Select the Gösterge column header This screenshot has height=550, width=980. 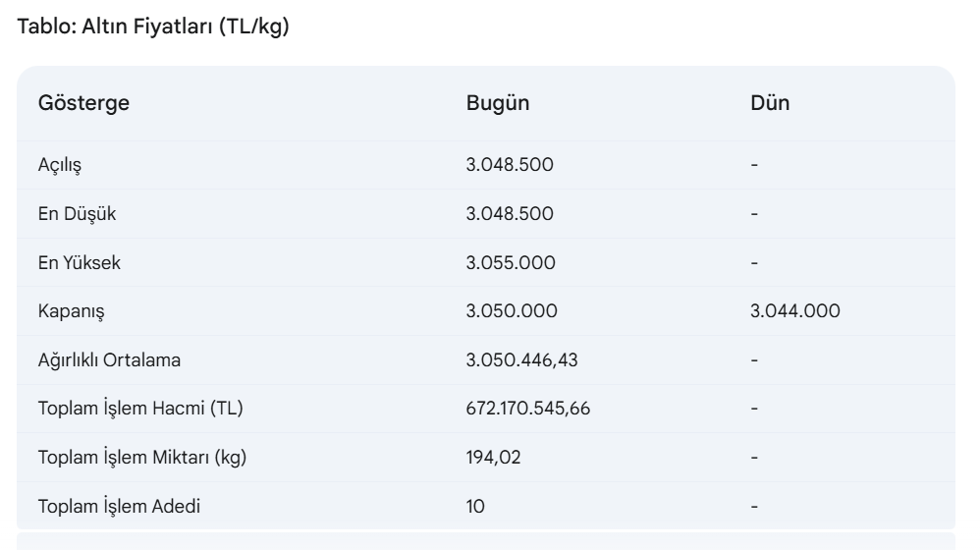(83, 104)
